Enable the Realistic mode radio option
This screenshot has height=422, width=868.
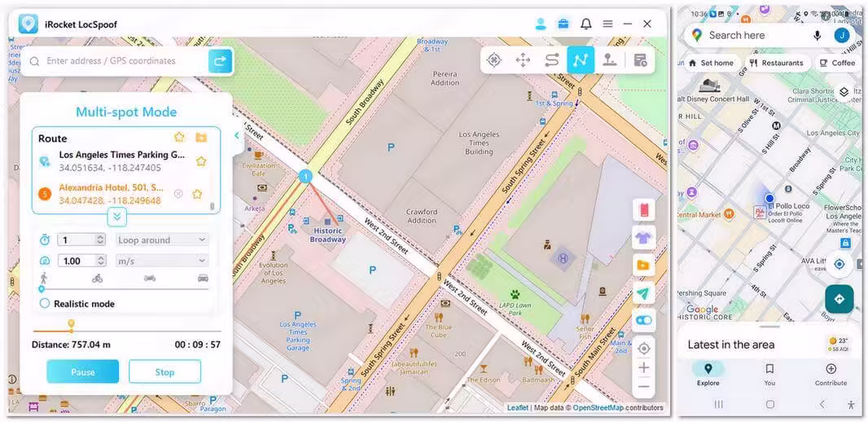tap(45, 304)
